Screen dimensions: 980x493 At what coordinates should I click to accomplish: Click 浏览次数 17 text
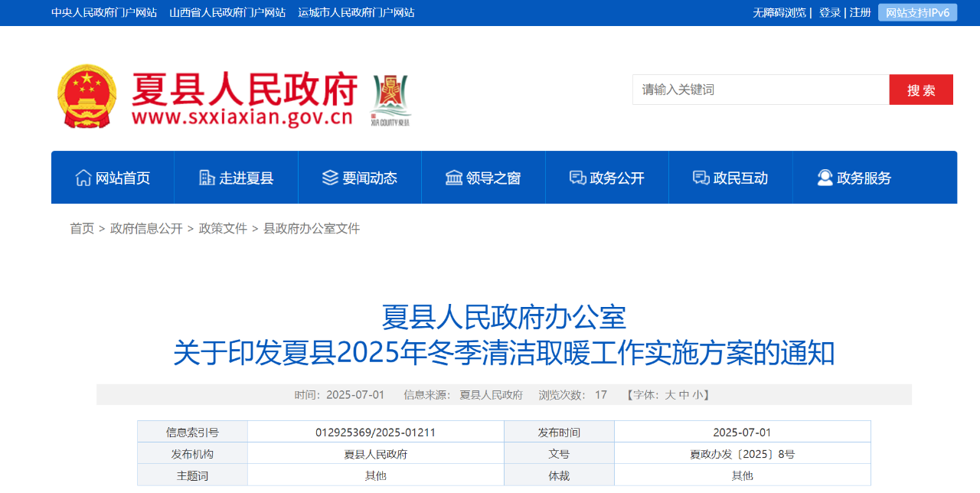coord(573,395)
